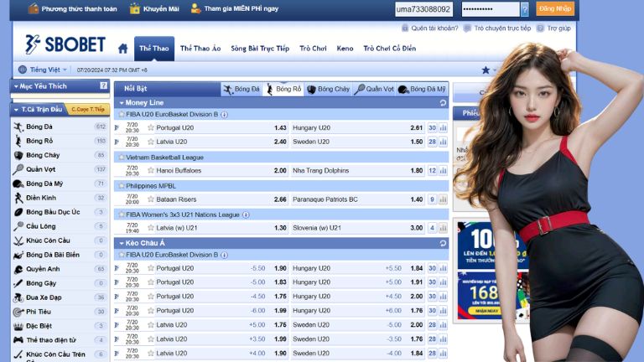This screenshot has height=362, width=644.
Task: Favorite the Latvia U20 Money Line match
Action: [x=151, y=142]
